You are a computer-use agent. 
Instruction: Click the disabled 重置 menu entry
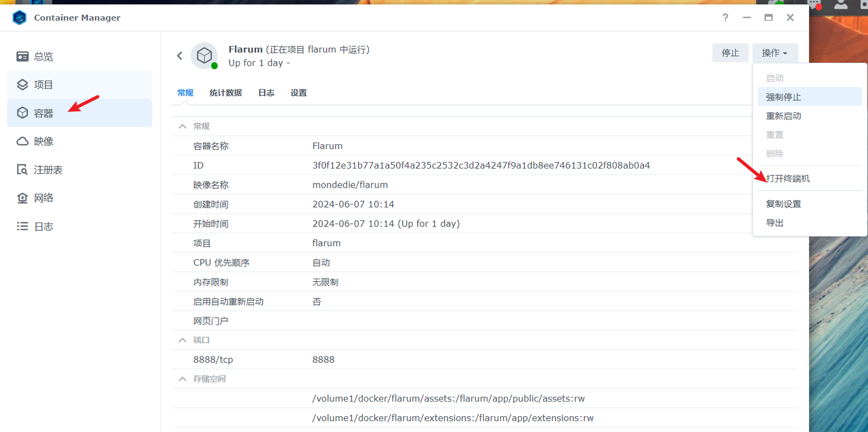(x=809, y=134)
